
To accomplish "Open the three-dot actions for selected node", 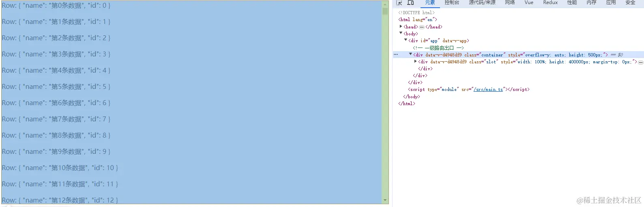I will (x=396, y=54).
